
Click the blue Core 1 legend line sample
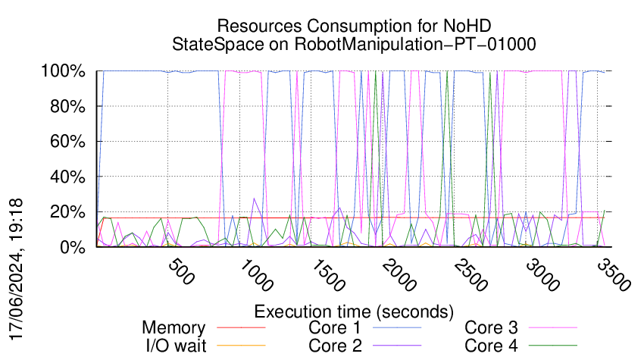click(397, 327)
